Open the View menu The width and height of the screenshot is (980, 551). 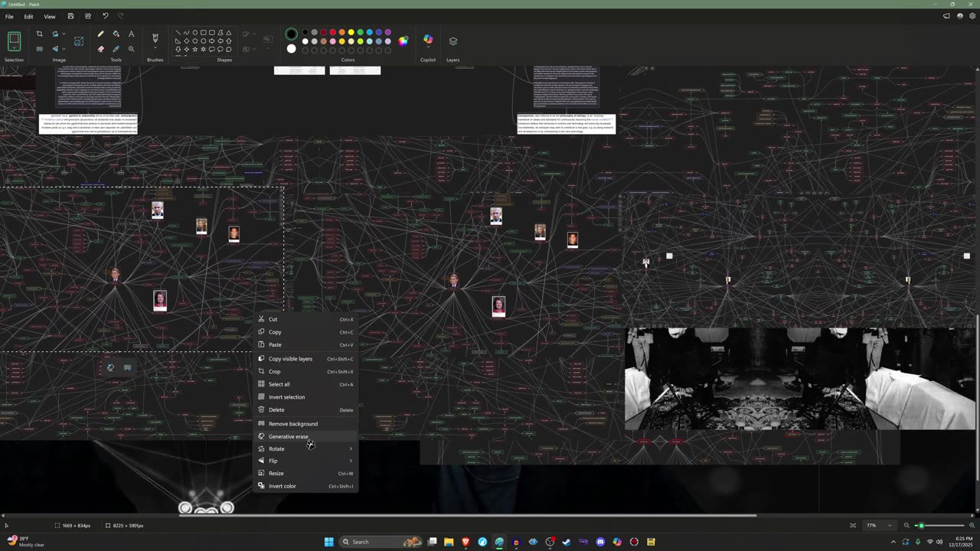(x=49, y=16)
